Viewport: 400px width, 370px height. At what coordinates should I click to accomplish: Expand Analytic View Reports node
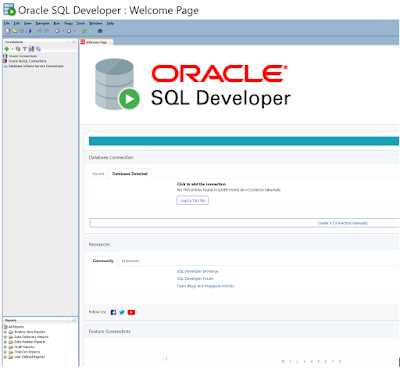click(x=5, y=332)
